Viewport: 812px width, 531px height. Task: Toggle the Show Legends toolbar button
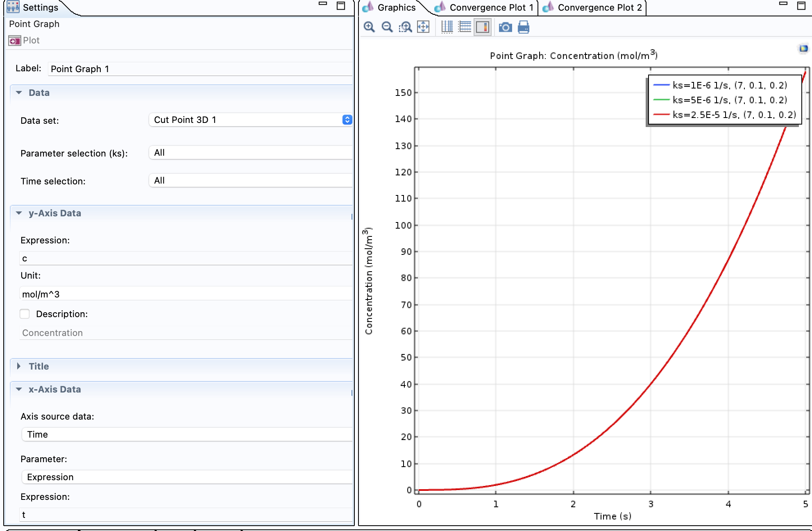click(x=483, y=27)
